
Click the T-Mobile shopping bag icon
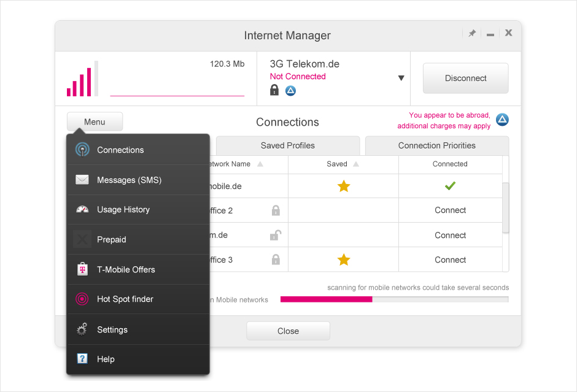(82, 269)
